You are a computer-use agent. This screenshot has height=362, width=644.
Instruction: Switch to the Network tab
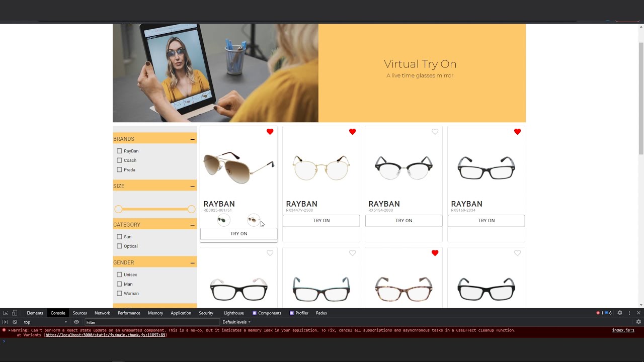click(102, 313)
